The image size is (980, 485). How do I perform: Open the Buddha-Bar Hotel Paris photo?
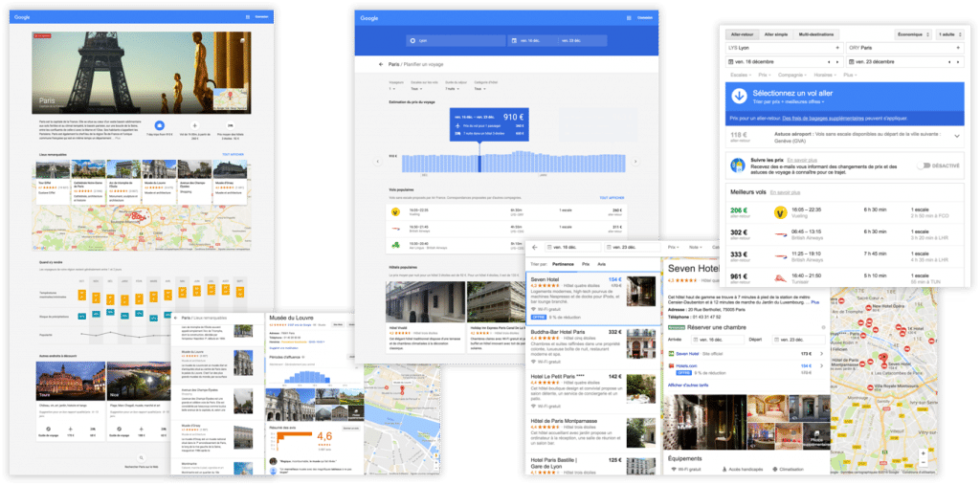point(641,343)
